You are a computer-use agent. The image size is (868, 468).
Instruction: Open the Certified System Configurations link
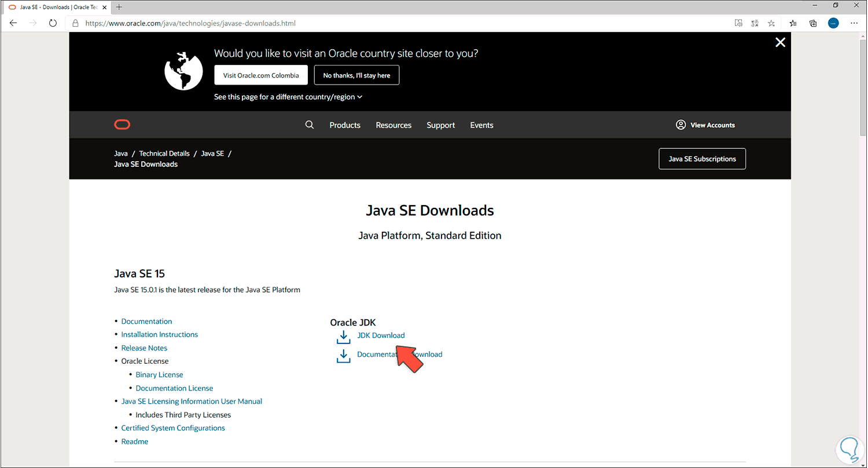click(x=173, y=428)
